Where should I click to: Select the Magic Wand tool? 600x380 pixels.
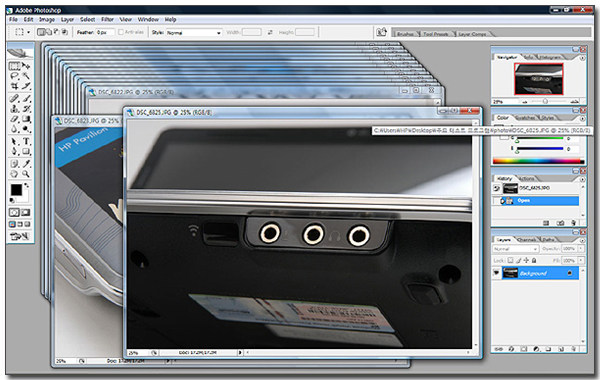point(26,76)
